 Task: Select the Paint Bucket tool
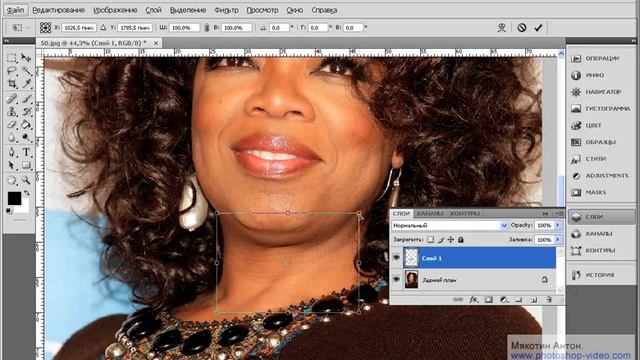(x=26, y=124)
